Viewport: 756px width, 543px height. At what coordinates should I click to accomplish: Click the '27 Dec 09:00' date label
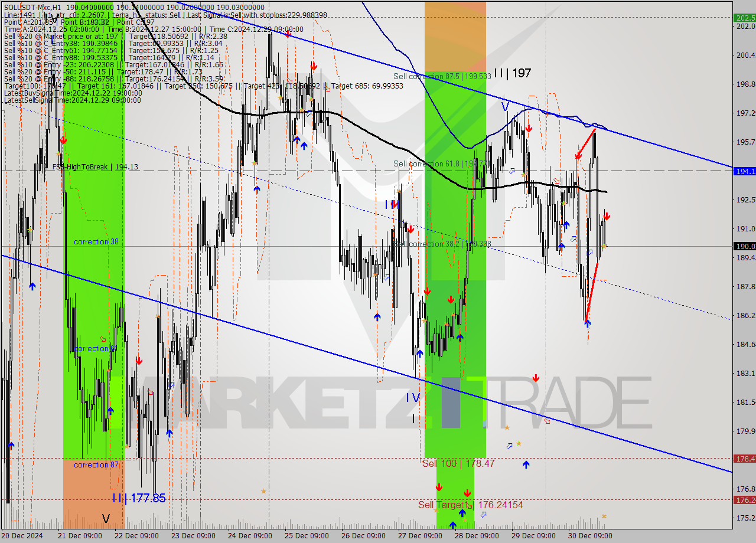pyautogui.click(x=420, y=536)
